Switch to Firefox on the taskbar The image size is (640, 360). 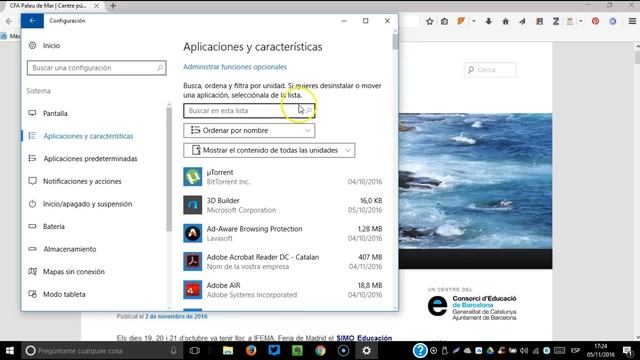251,351
